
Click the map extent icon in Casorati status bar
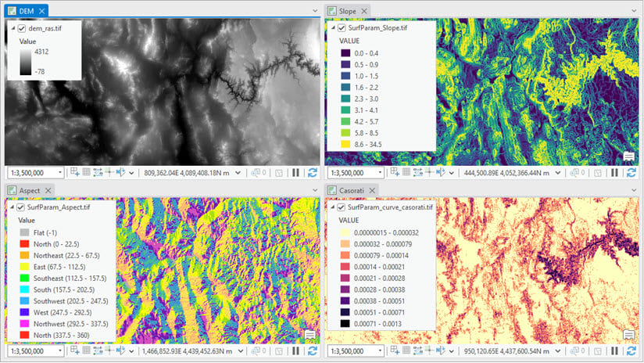click(598, 351)
